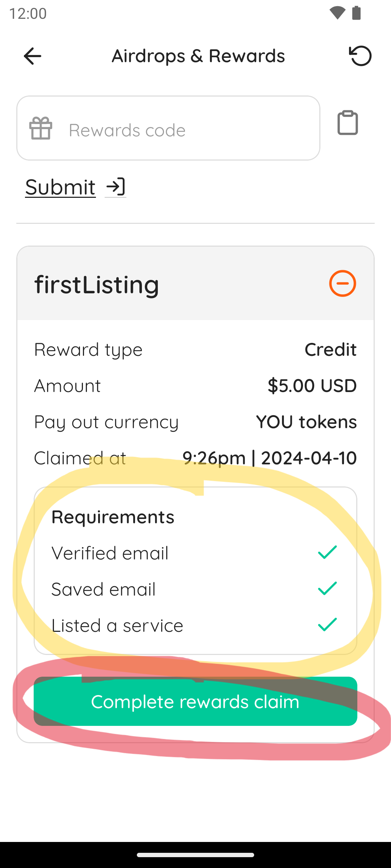
Task: Tap the clipboard paste icon
Action: click(348, 123)
